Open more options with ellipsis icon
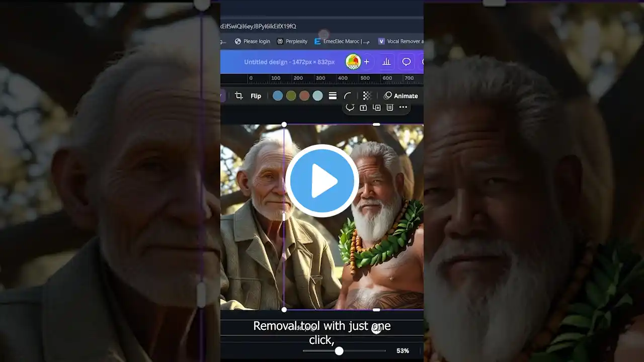The height and width of the screenshot is (362, 644). (x=403, y=107)
